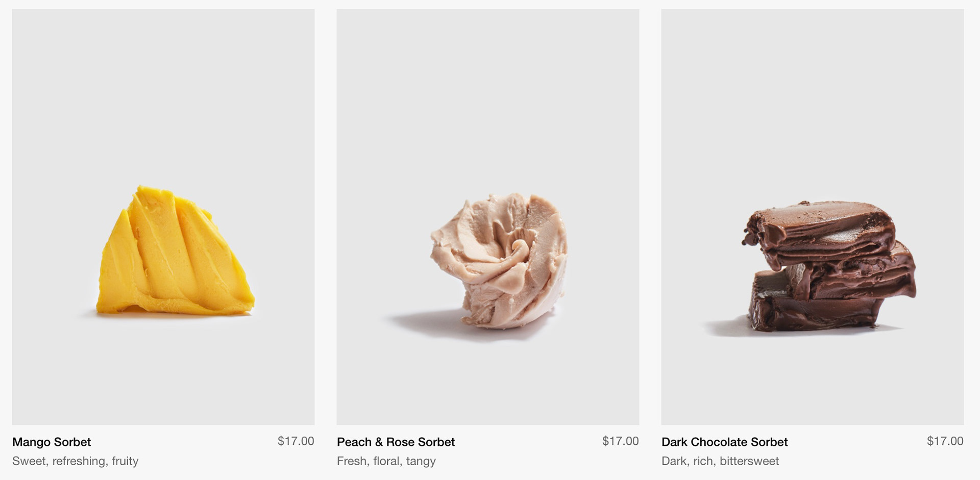Click the 'Dark, rich, bittersweet' description
Viewport: 980px width, 480px height.
(x=720, y=461)
